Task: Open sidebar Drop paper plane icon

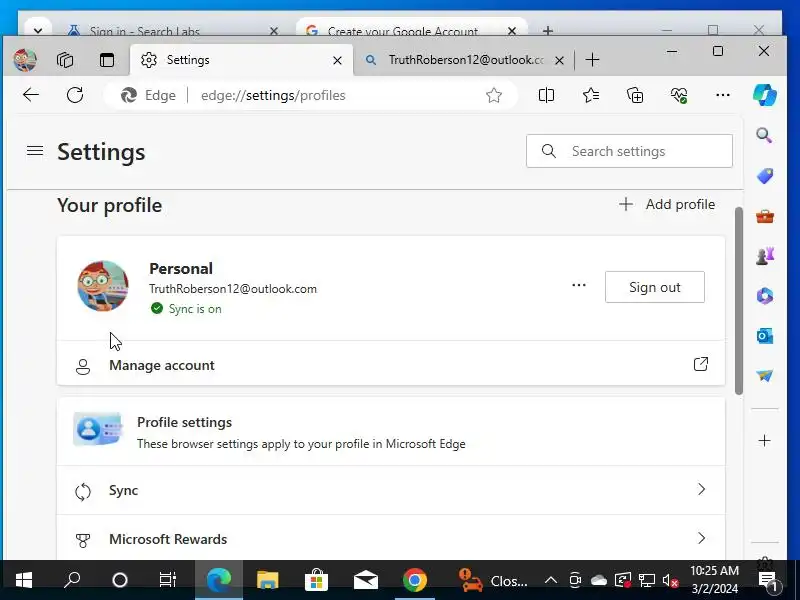Action: (x=764, y=376)
